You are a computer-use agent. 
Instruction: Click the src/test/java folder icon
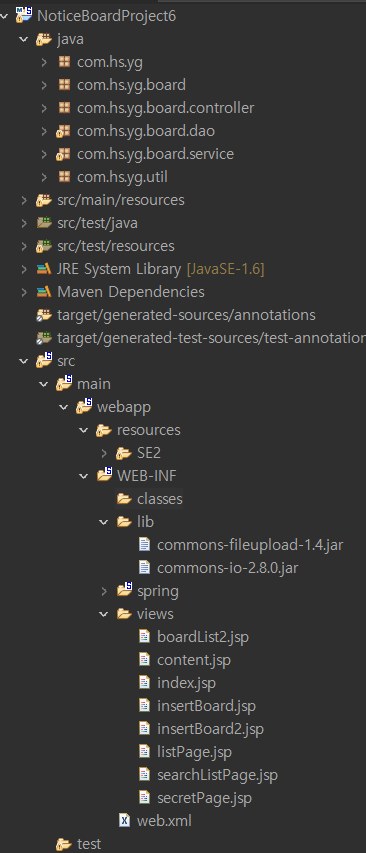(44, 223)
